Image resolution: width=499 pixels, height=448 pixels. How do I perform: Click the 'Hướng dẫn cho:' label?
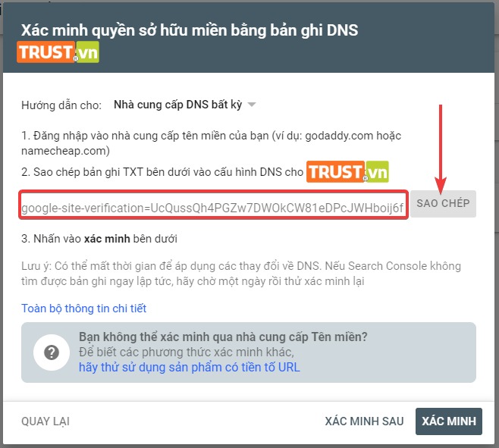[x=61, y=105]
